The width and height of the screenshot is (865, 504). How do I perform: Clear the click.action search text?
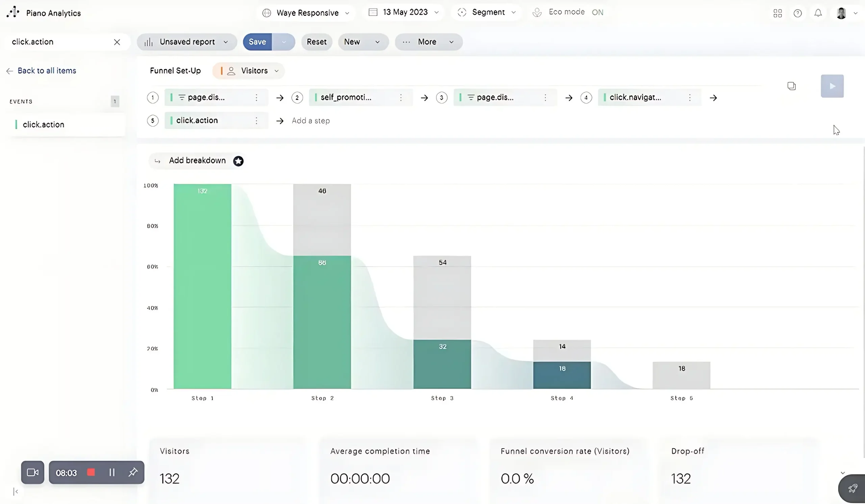click(x=117, y=42)
